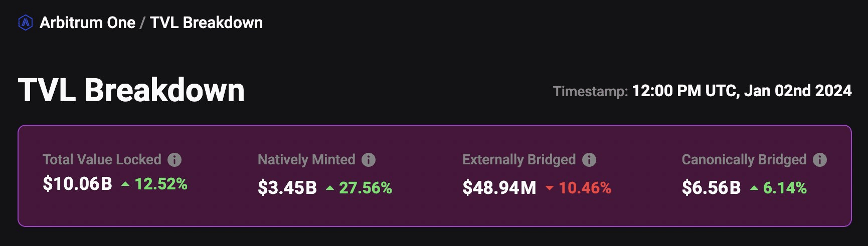The height and width of the screenshot is (246, 868).
Task: Click the red down arrow beside 10.46%
Action: click(x=550, y=188)
